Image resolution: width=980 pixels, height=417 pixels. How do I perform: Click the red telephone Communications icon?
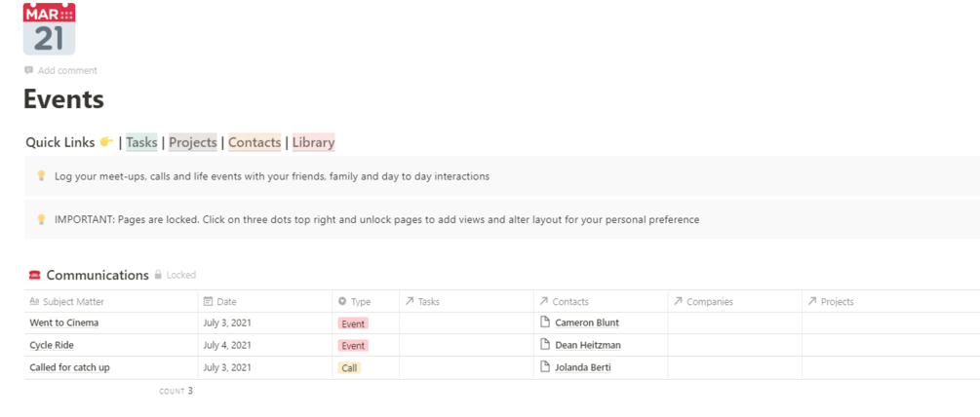point(35,276)
